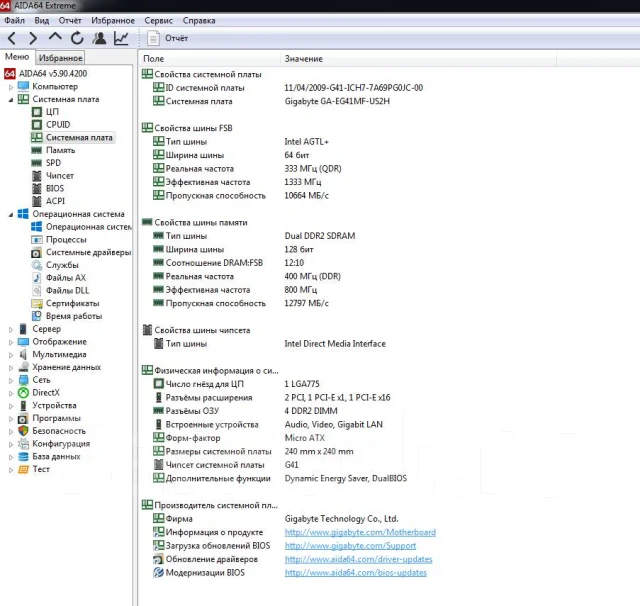Open the Вид menu

(x=42, y=20)
